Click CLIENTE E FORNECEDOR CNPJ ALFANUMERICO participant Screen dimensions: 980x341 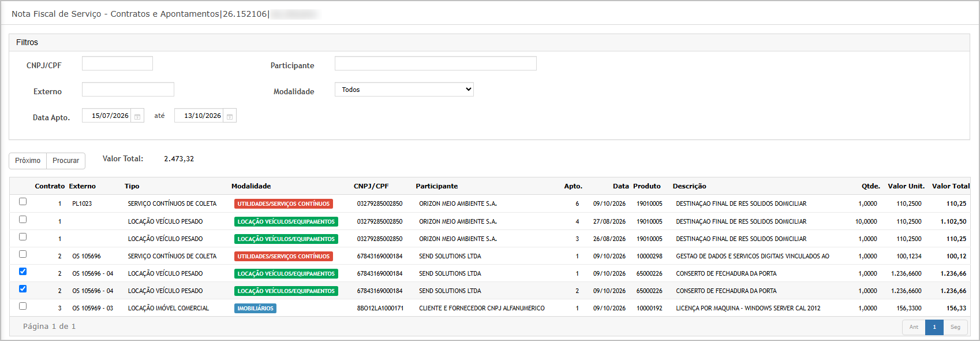(x=482, y=309)
